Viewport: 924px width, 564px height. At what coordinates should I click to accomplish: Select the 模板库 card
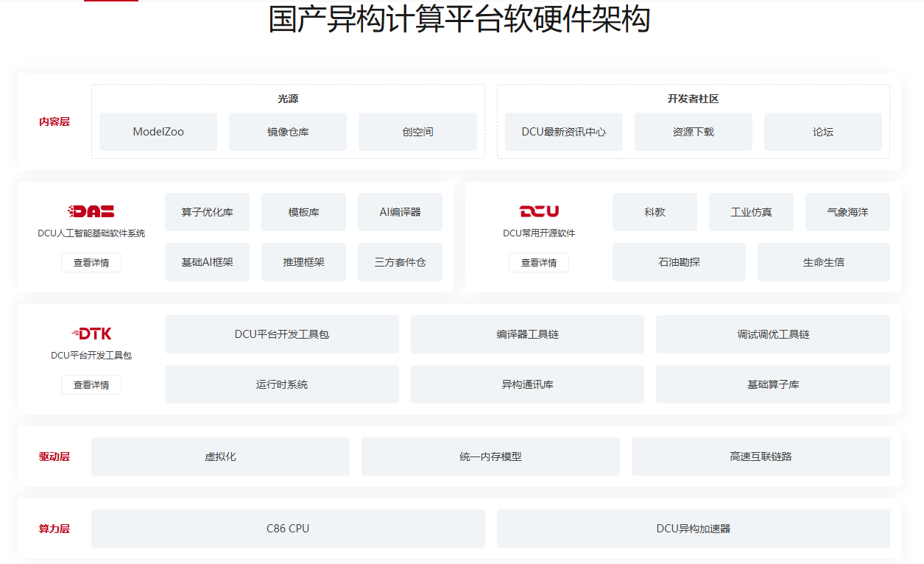tap(304, 212)
